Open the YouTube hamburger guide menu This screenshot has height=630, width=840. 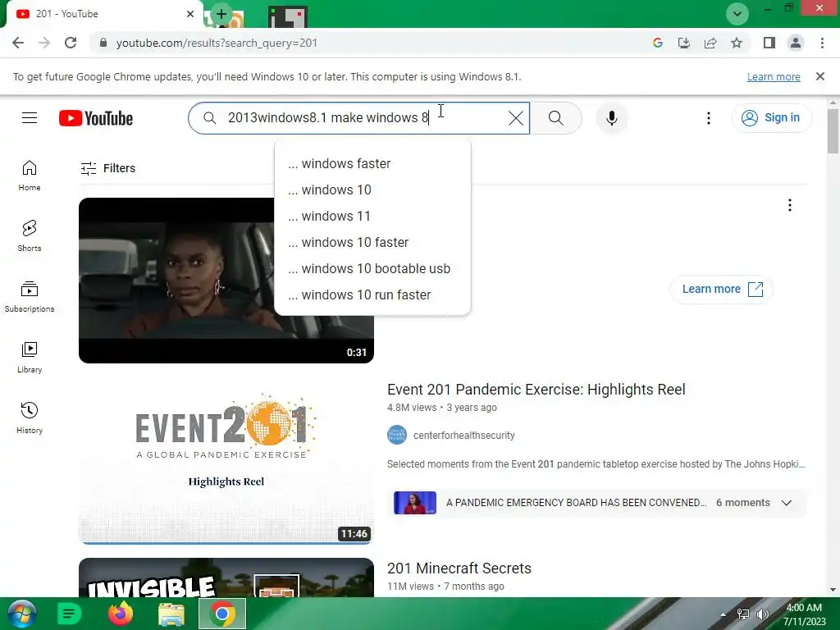[30, 118]
